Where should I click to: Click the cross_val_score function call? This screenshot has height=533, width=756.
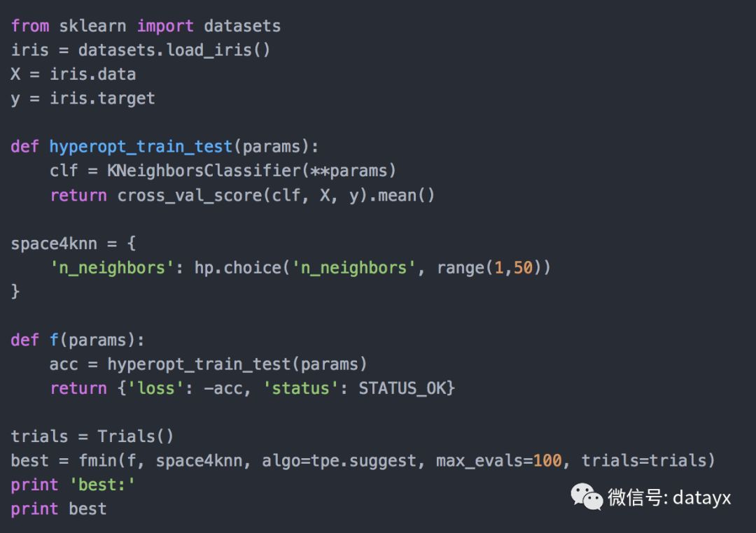tap(190, 194)
